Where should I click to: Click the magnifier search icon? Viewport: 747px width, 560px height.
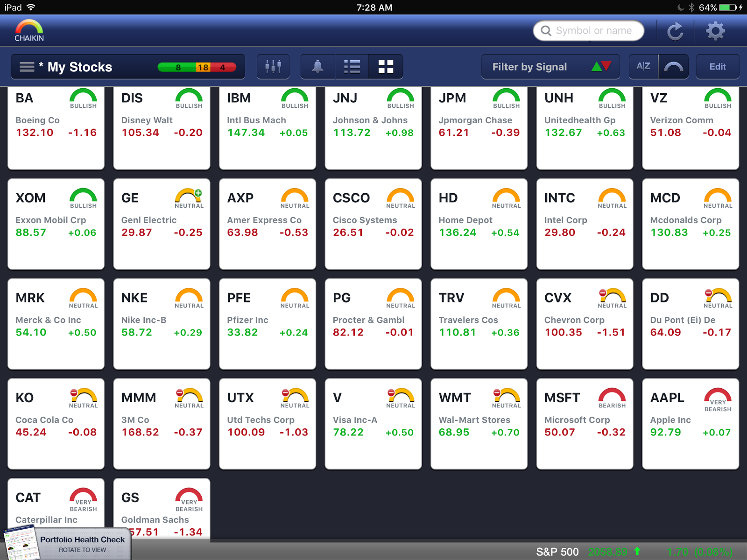tap(546, 31)
